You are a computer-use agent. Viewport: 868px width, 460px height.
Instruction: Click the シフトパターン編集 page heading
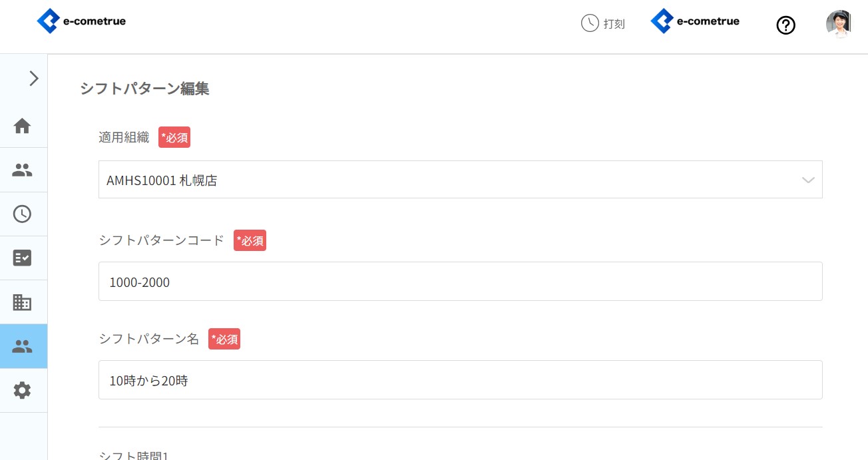pyautogui.click(x=144, y=89)
